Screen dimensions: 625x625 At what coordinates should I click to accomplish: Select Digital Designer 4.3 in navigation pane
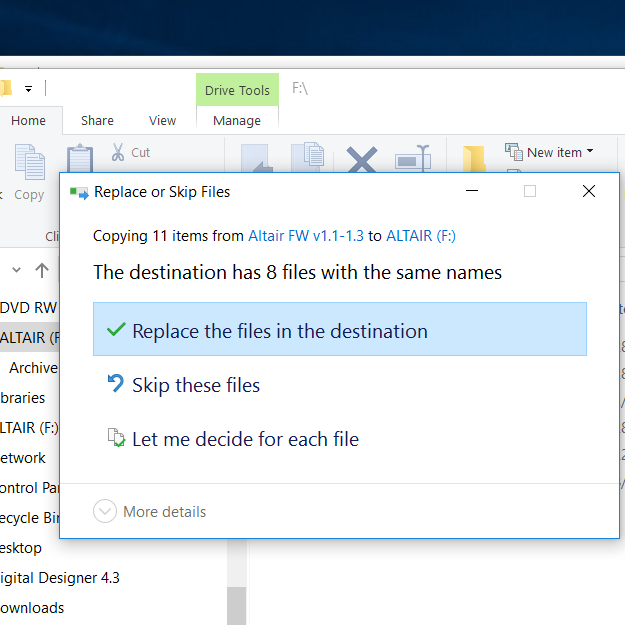pos(60,578)
